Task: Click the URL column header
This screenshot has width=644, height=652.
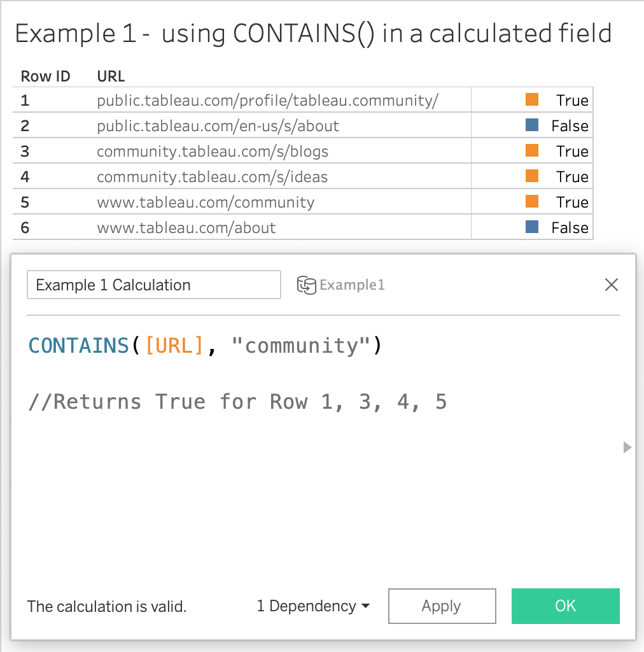Action: pos(111,76)
